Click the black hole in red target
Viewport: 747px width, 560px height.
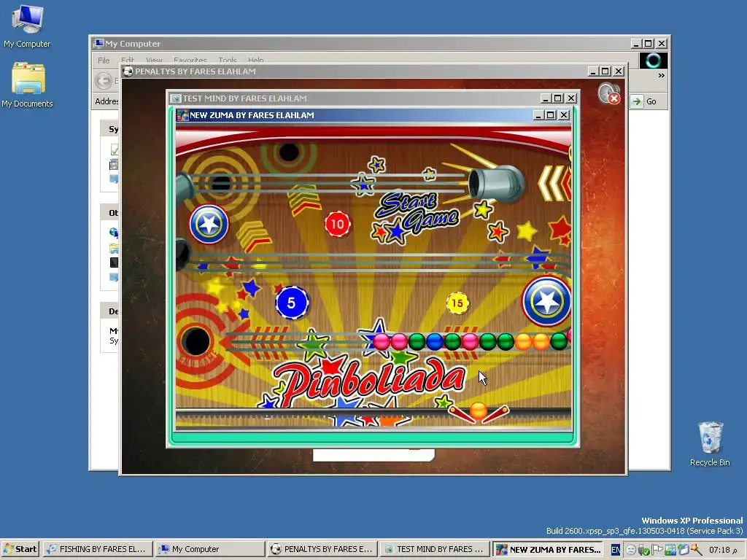(x=196, y=341)
